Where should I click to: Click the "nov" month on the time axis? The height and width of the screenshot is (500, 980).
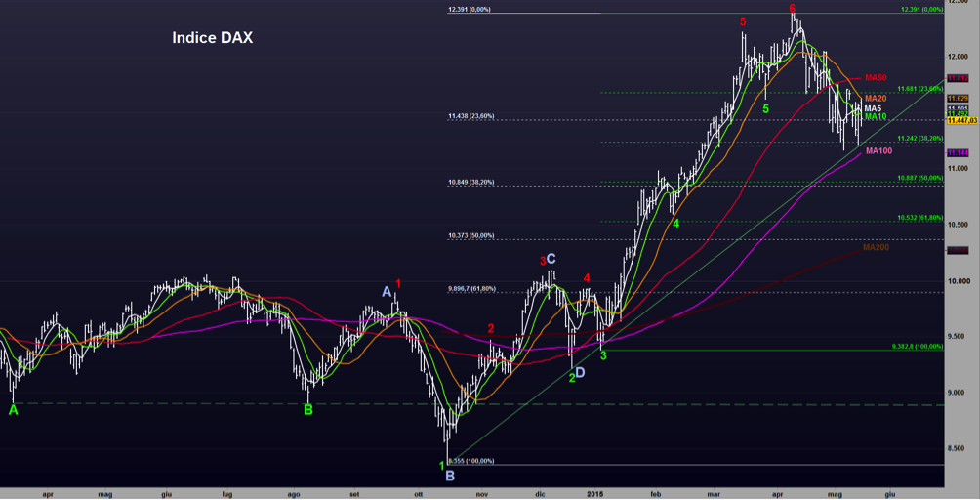[x=482, y=494]
